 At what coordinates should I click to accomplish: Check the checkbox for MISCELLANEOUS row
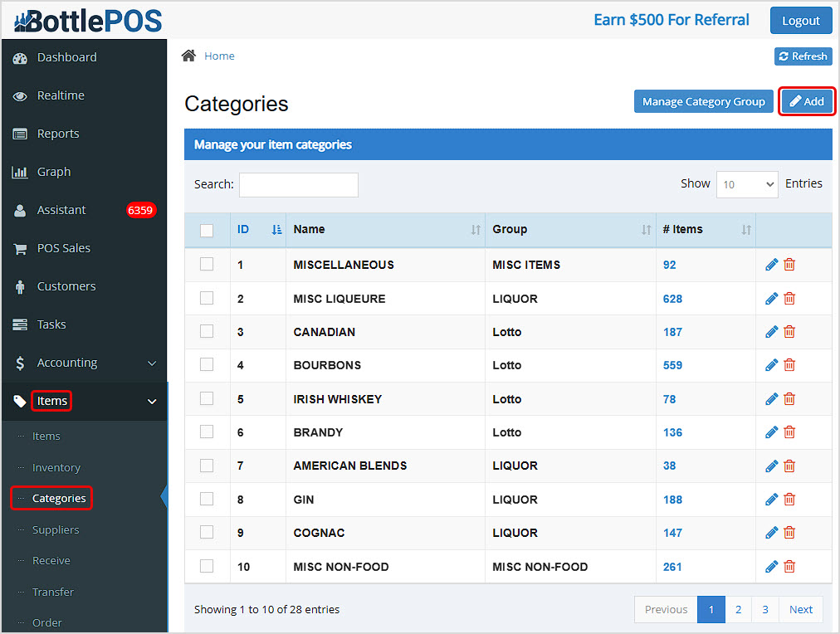[x=207, y=264]
